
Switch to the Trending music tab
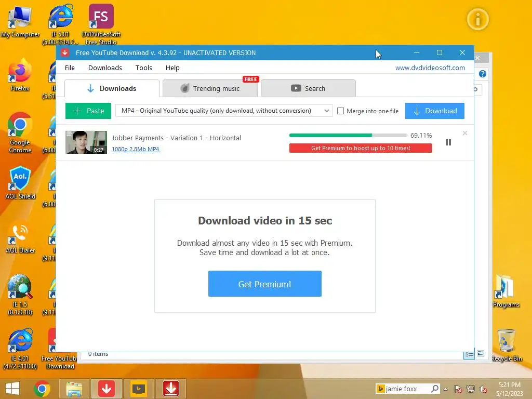tap(210, 88)
